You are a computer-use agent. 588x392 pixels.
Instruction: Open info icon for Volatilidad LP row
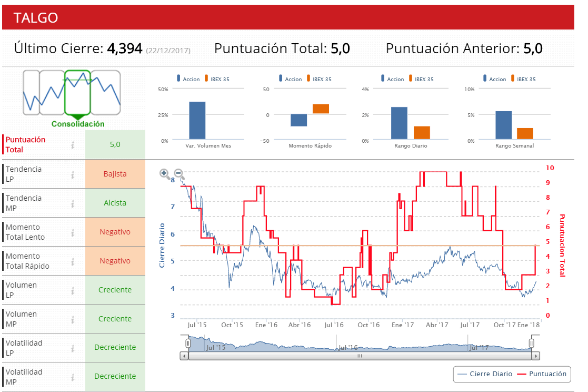(x=73, y=348)
